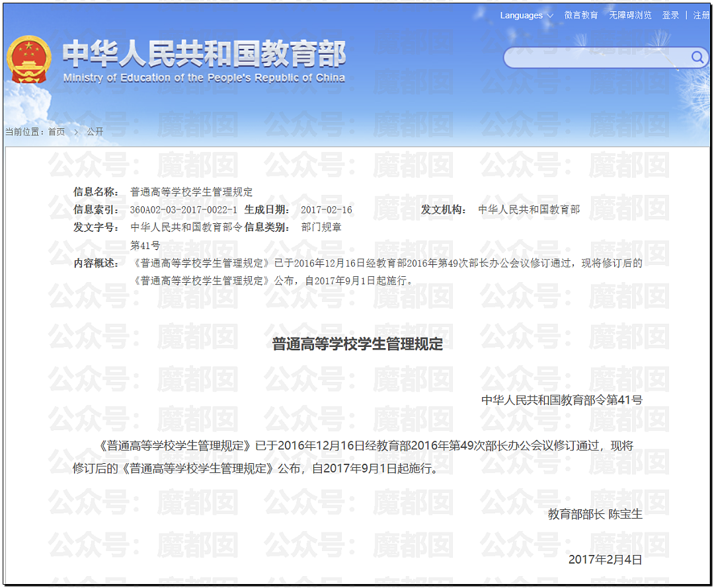Click the 发文机构 value 中华人民共和国教育部
Image resolution: width=714 pixels, height=588 pixels.
point(529,210)
